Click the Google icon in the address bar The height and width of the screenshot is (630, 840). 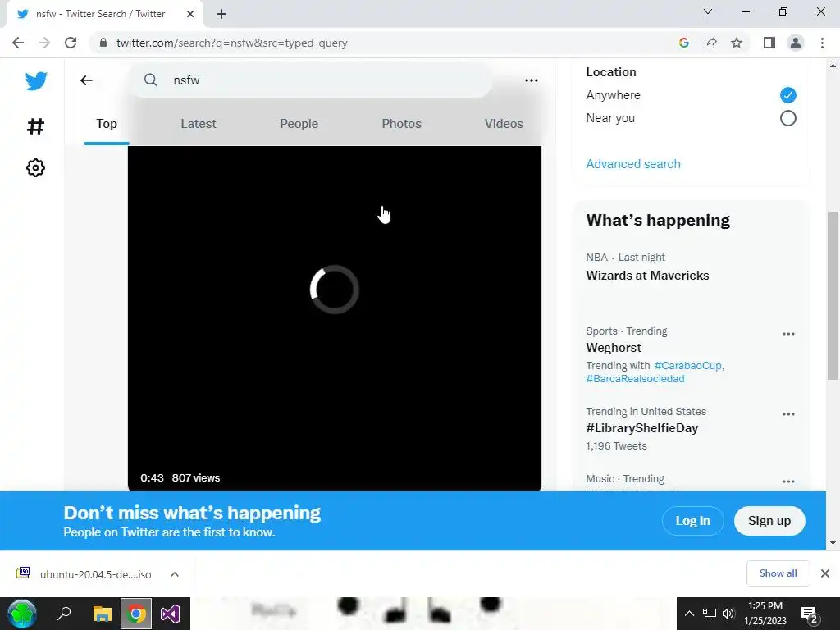[x=683, y=43]
